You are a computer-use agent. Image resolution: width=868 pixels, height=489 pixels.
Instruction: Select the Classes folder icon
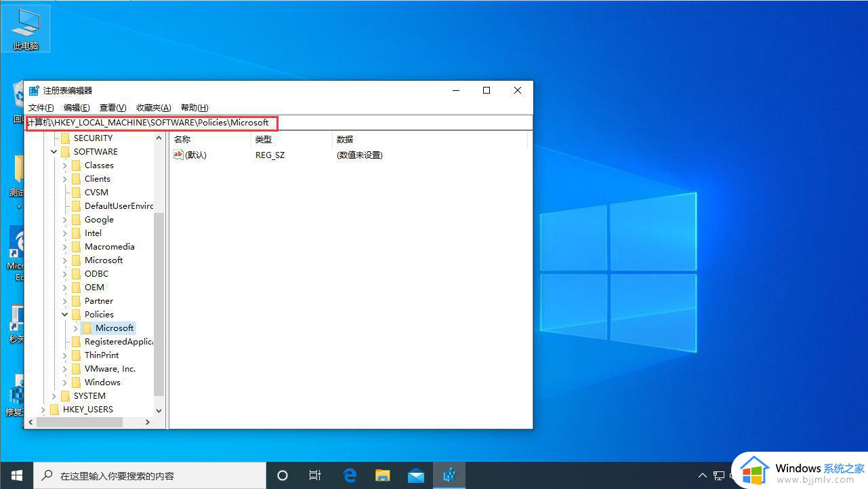tap(76, 165)
